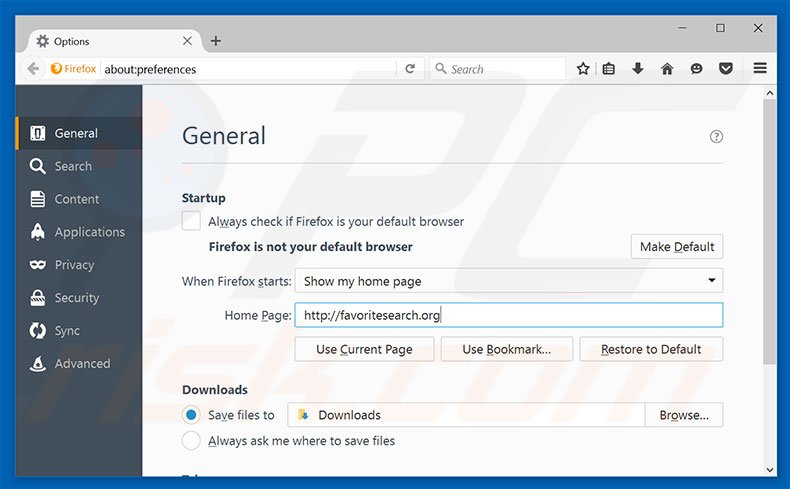Open the Content preferences section
Screen dimensions: 790x489
click(x=79, y=199)
